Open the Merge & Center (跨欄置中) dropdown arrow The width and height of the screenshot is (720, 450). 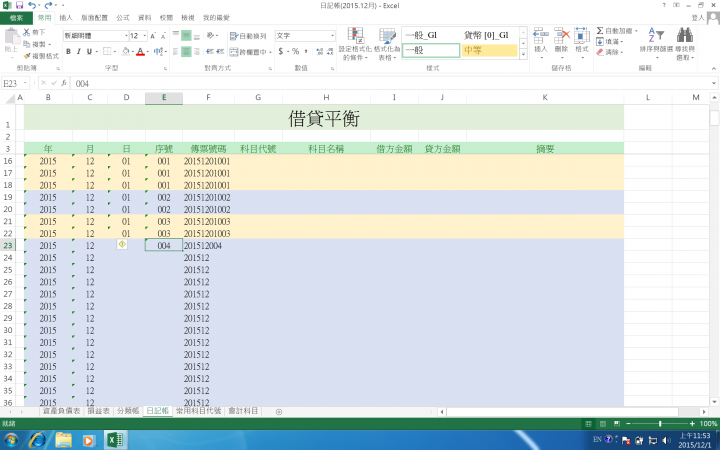pyautogui.click(x=270, y=52)
